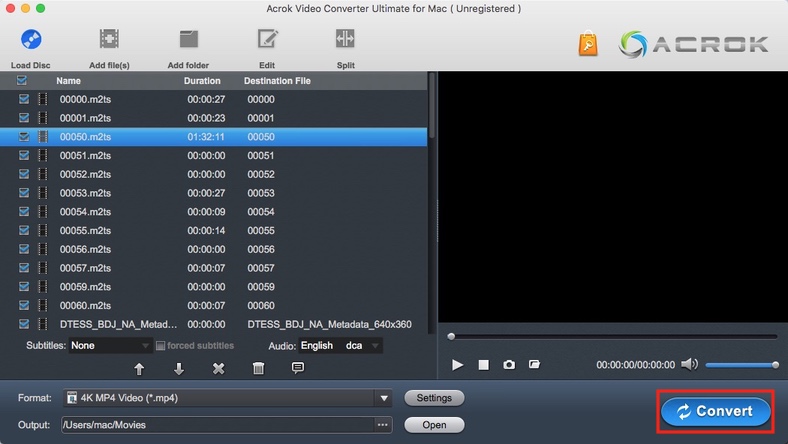The height and width of the screenshot is (444, 788).
Task: Click the Acrok logo
Action: click(693, 44)
